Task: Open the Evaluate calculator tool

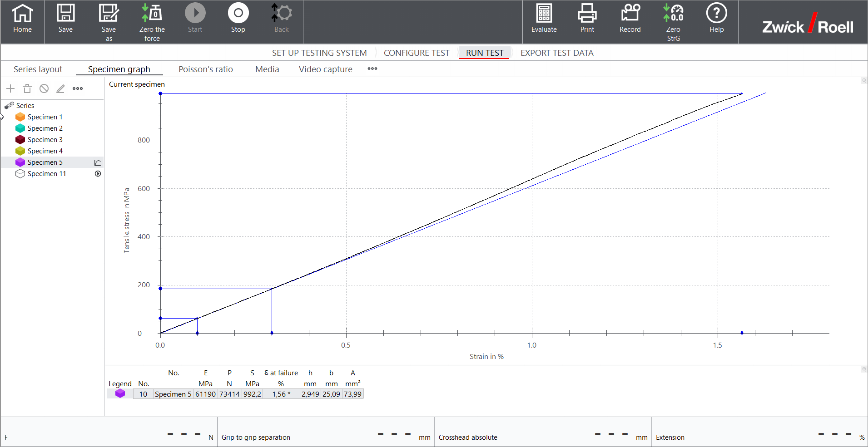Action: [544, 19]
